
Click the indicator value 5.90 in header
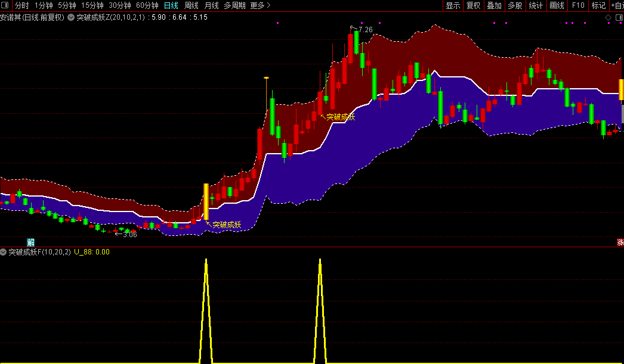coord(159,17)
